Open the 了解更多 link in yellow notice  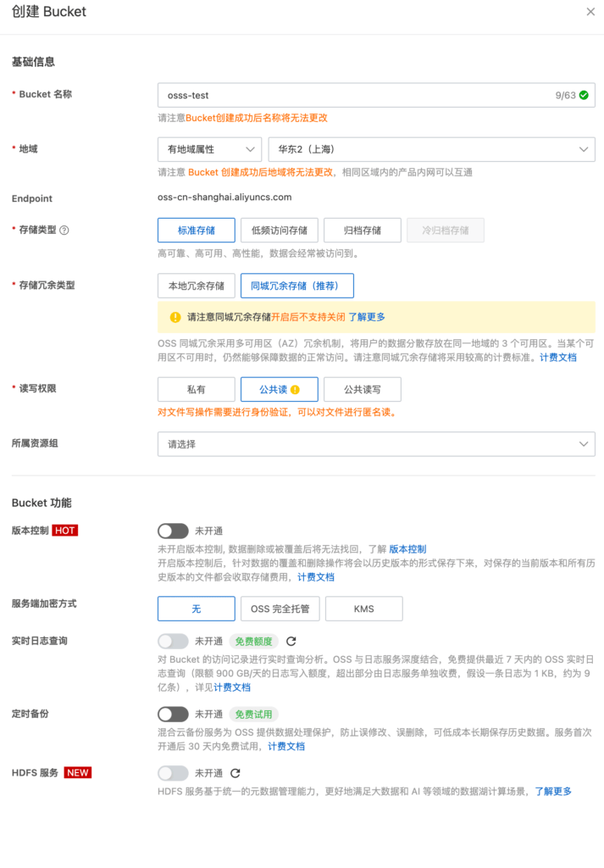point(366,317)
